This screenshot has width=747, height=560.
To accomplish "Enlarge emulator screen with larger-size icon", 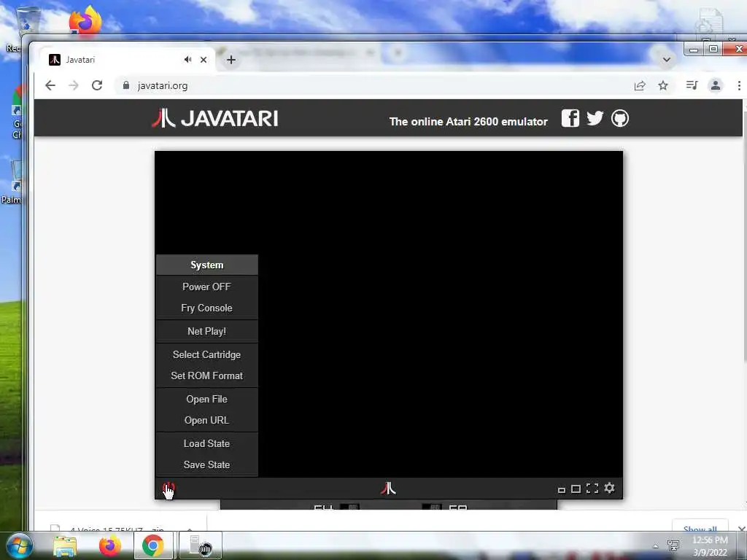I will coord(576,489).
